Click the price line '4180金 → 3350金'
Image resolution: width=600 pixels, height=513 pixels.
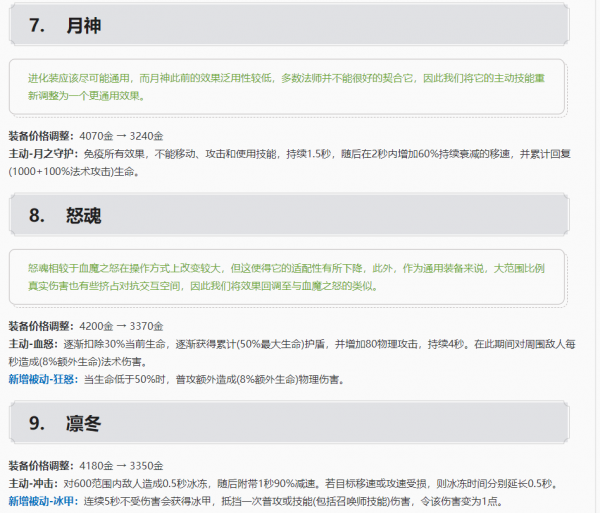point(121,466)
